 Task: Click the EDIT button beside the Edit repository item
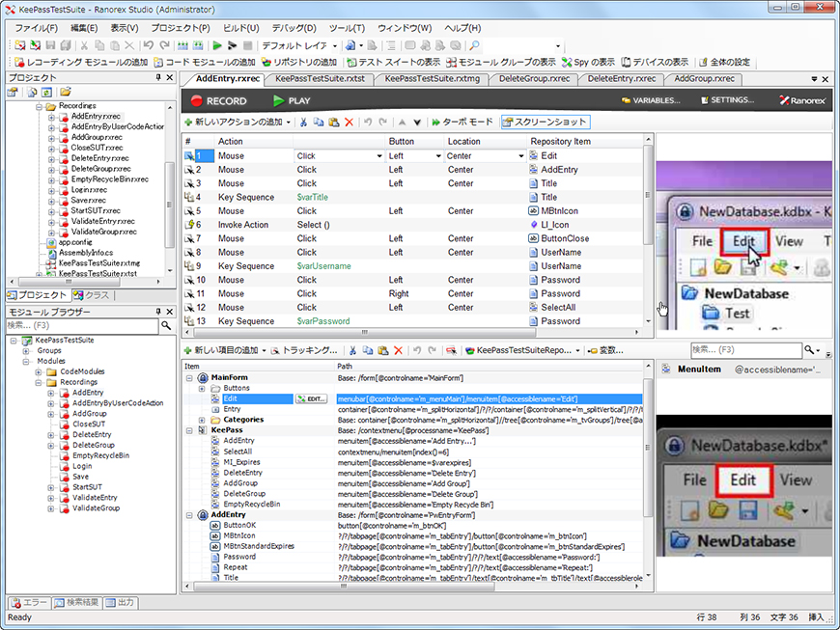pos(311,398)
